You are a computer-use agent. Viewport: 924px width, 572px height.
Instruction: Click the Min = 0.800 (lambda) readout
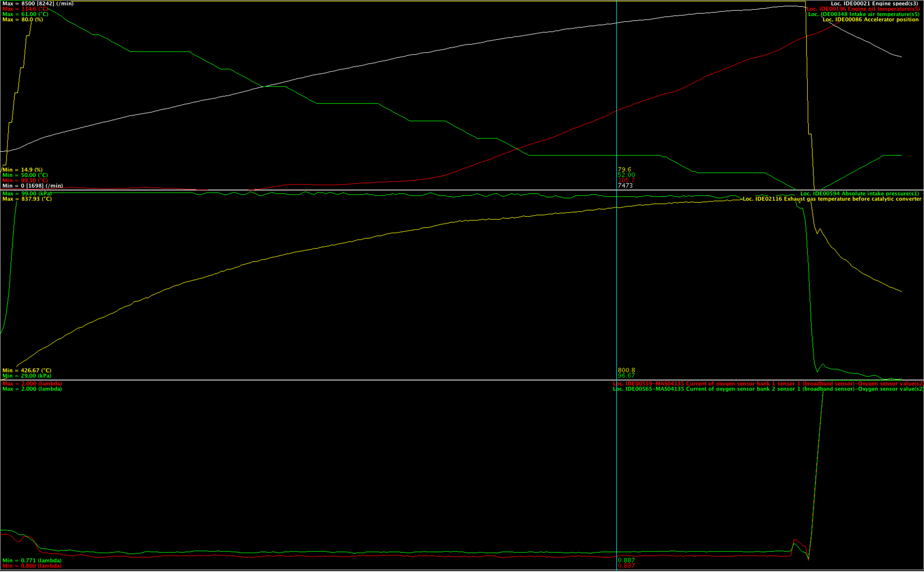click(x=32, y=566)
